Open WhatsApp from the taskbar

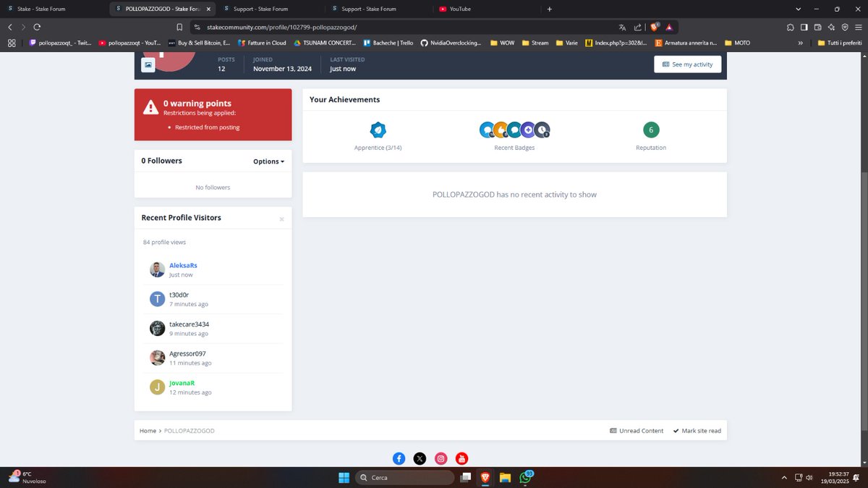pyautogui.click(x=525, y=478)
